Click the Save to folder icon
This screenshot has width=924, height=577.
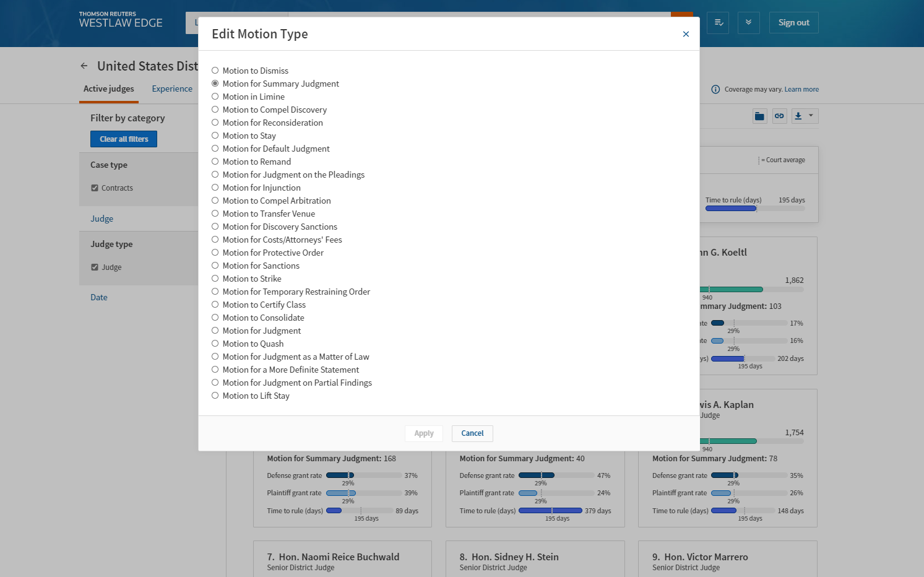pyautogui.click(x=759, y=116)
